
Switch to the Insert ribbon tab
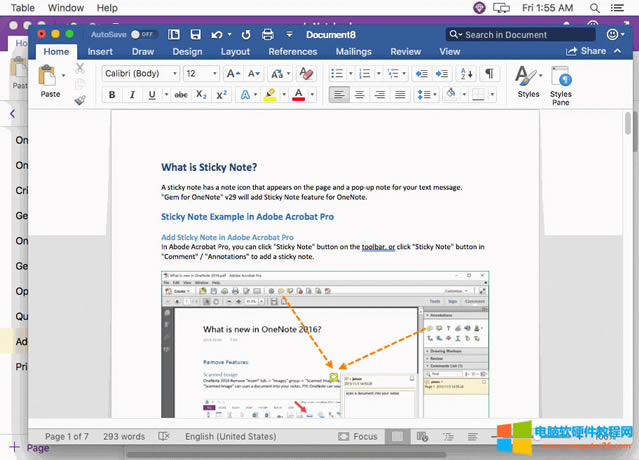point(100,51)
